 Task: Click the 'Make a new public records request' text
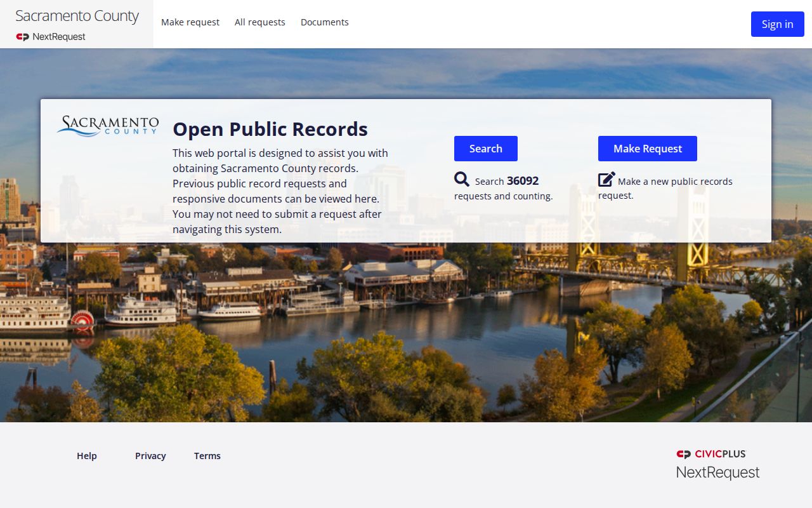(x=665, y=188)
